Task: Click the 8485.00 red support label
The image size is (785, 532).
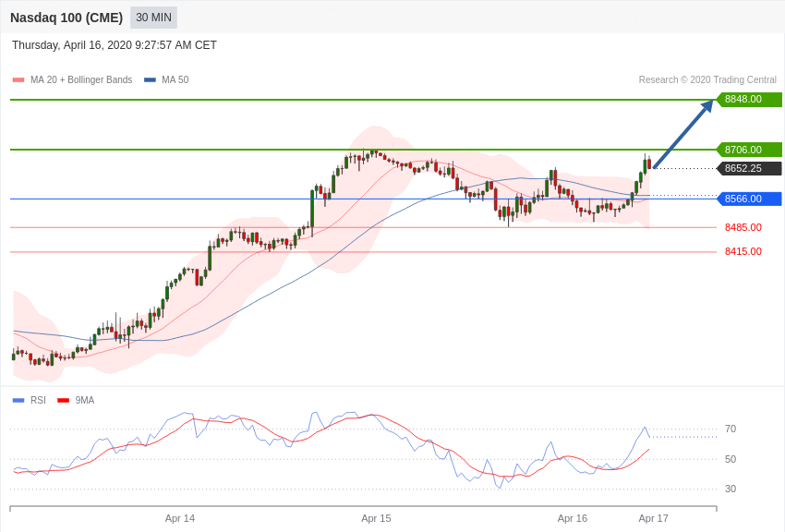Action: (x=743, y=227)
